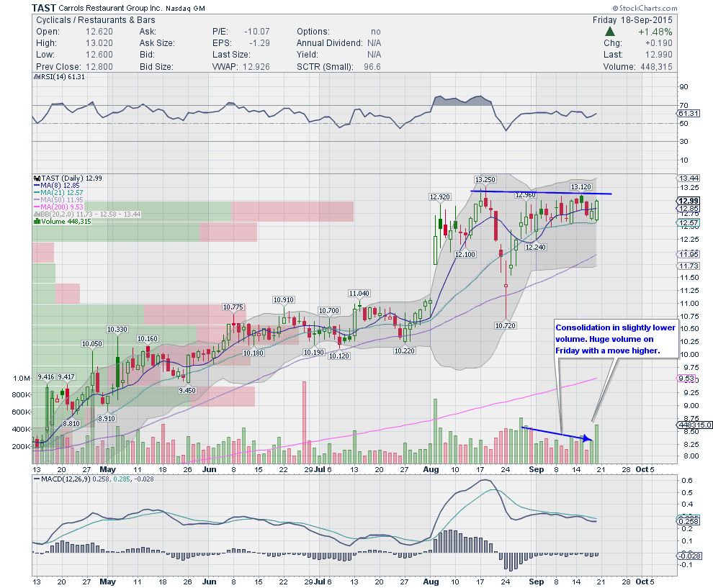Click the RSI(14) legend chart icon

[x=37, y=77]
